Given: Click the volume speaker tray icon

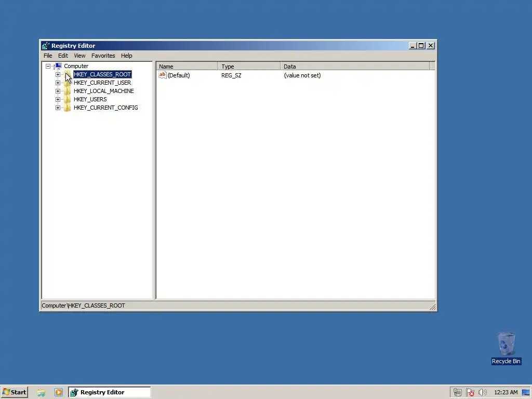Looking at the screenshot, I should click(x=482, y=393).
